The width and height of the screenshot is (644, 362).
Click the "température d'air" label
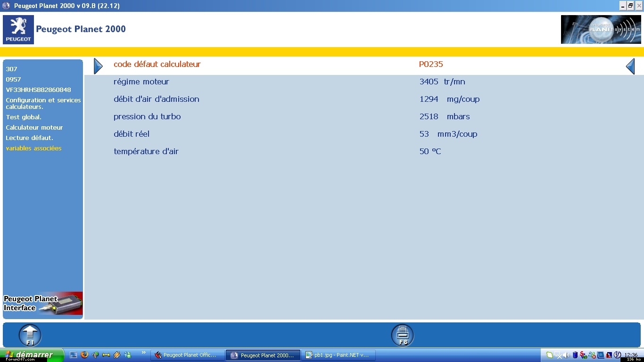click(x=146, y=151)
